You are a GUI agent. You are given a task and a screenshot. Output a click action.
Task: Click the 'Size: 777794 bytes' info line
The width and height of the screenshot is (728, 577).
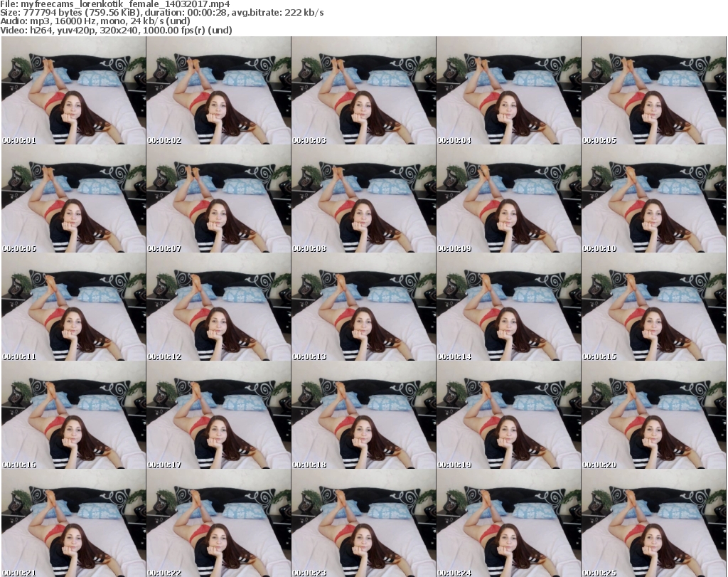tap(162, 13)
